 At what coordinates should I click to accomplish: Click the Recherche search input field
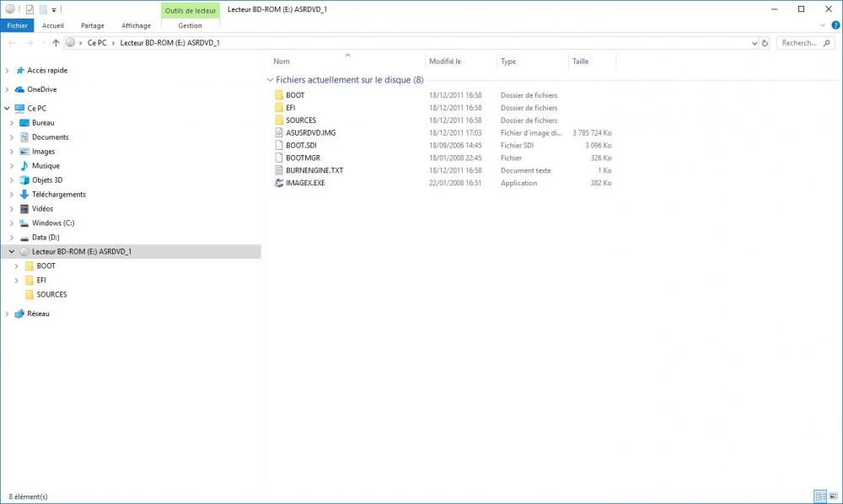798,43
